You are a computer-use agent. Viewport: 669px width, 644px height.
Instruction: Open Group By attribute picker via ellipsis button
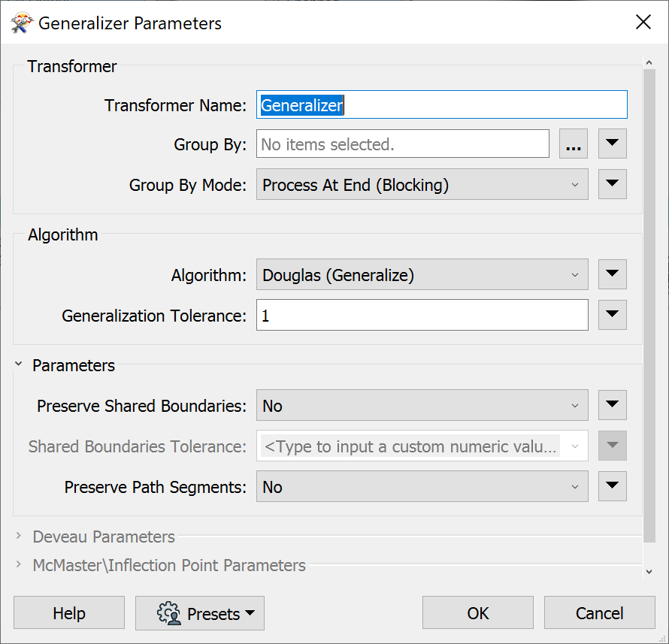[x=574, y=144]
